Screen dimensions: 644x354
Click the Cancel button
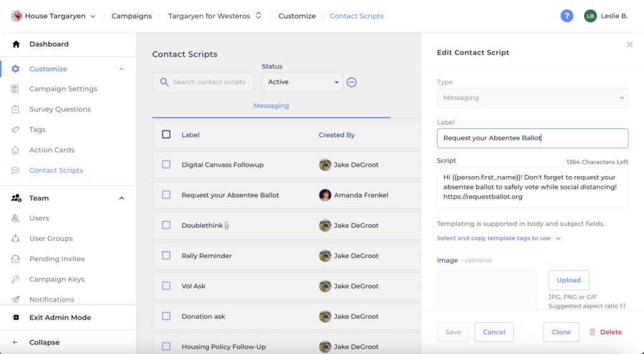tap(494, 332)
